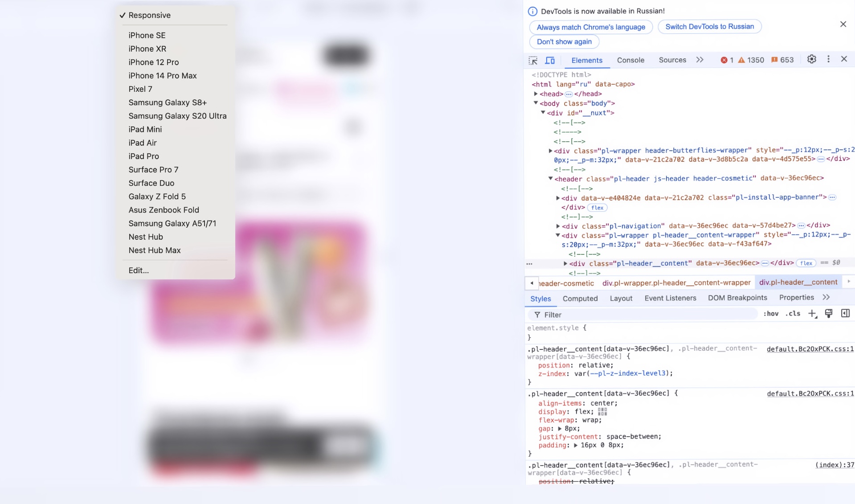855x504 pixels.
Task: Click the Don't show again button
Action: tap(564, 42)
